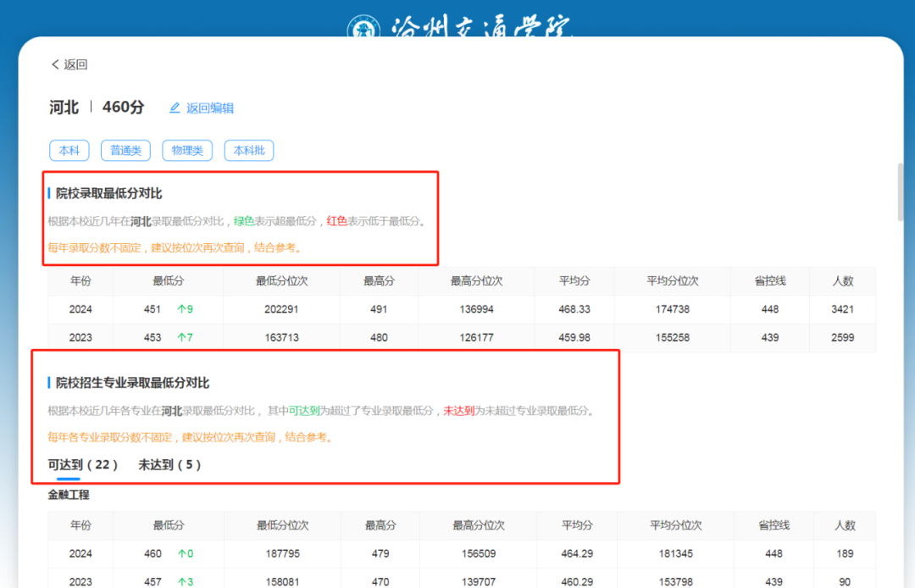Click green up arrow beside 453
This screenshot has height=588, width=915.
click(x=180, y=337)
